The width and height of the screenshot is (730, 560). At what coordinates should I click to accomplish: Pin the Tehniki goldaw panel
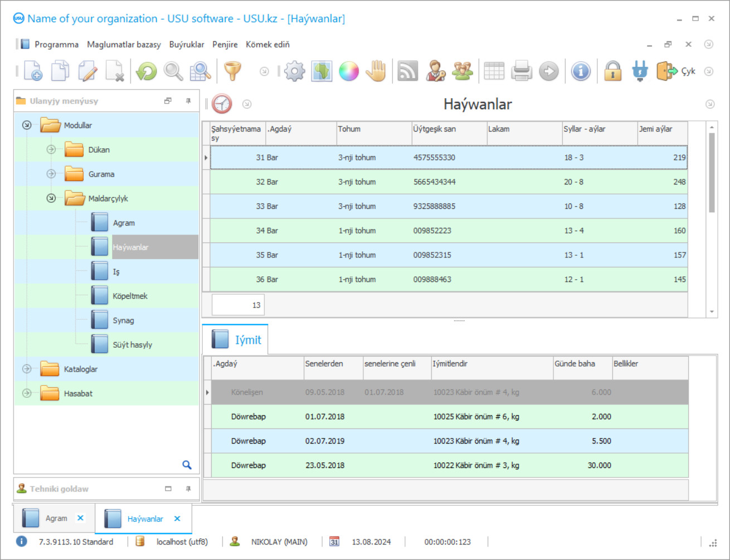tap(188, 489)
